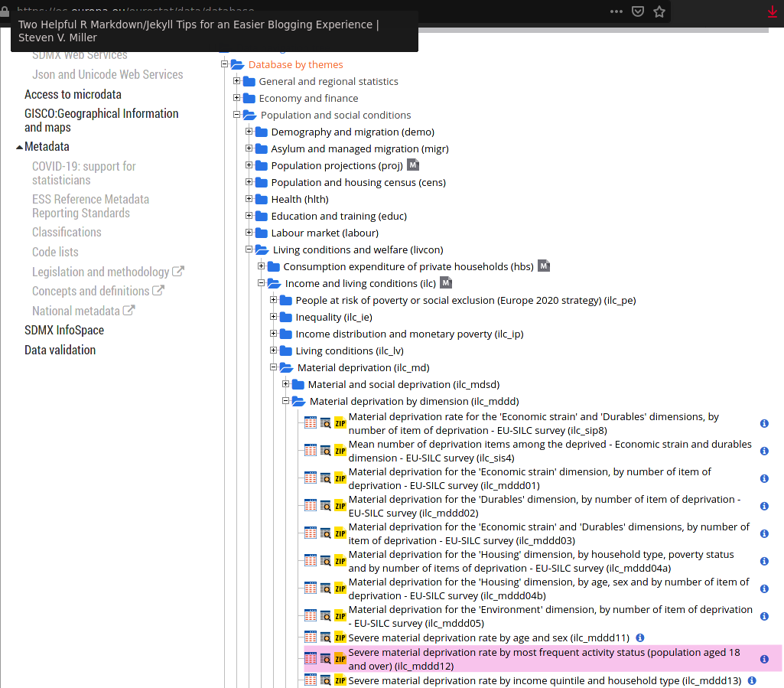Open Pocket save icon in address bar
Viewport: 784px width, 688px height.
click(x=637, y=11)
